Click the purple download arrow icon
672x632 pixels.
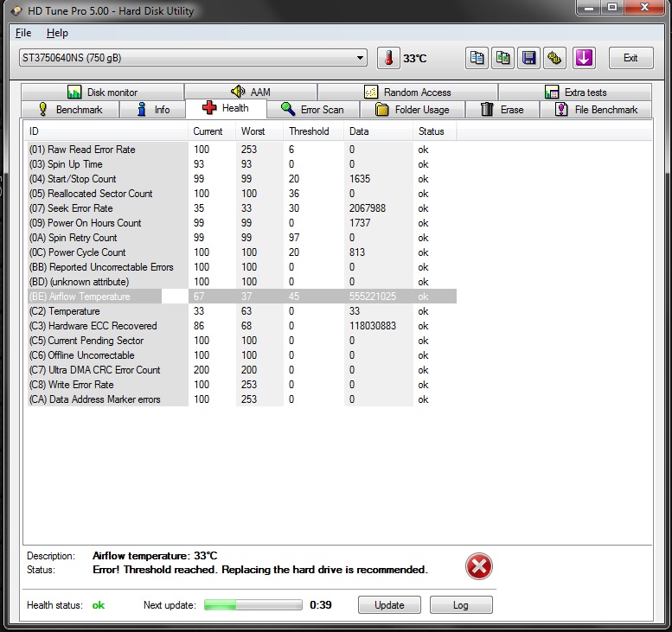[584, 58]
